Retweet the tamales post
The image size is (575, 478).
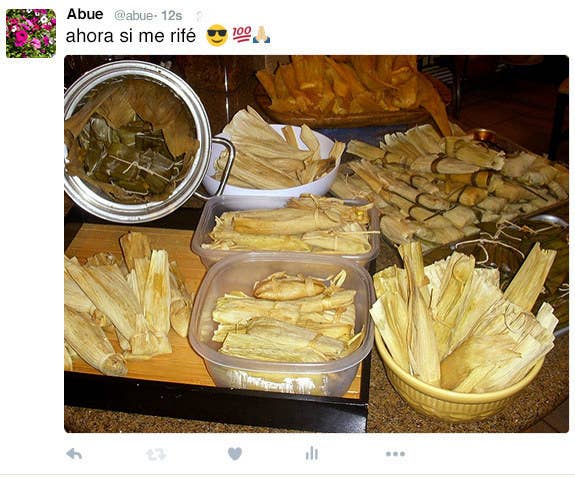point(156,455)
